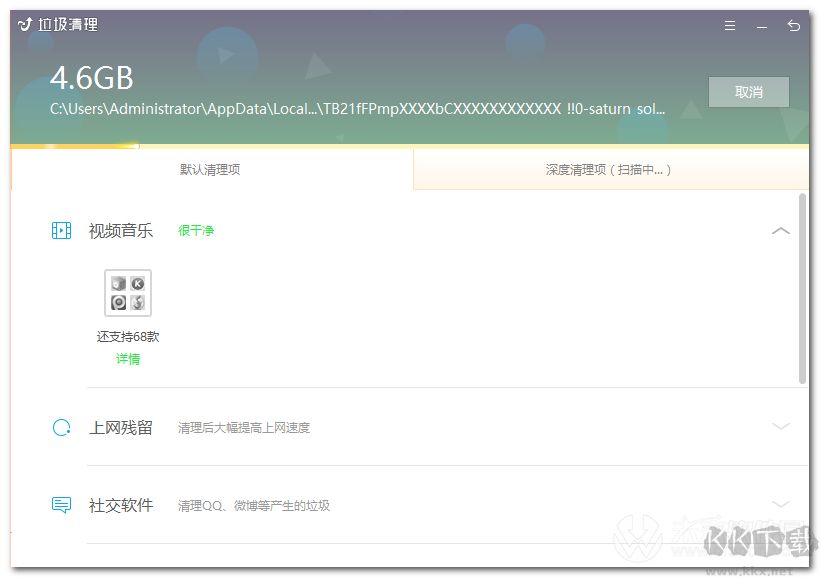Click the 社交软件 chat icon
The height and width of the screenshot is (578, 820).
[62, 505]
